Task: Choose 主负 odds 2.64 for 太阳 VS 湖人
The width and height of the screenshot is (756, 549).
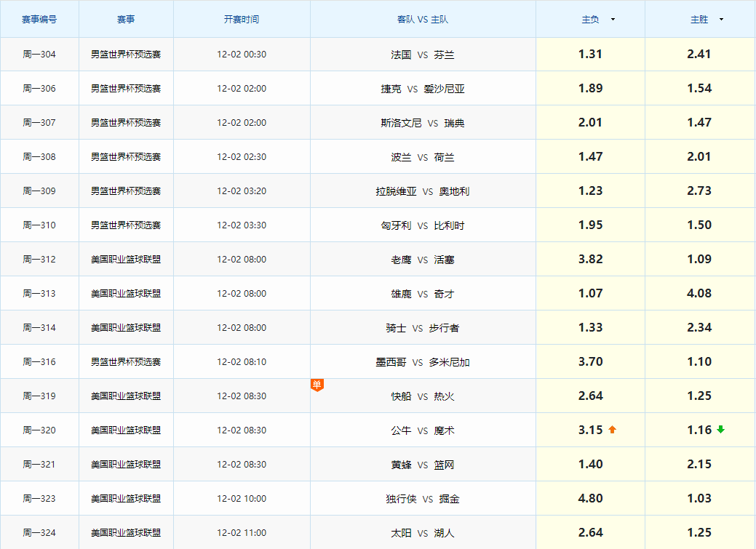Action: pos(590,532)
